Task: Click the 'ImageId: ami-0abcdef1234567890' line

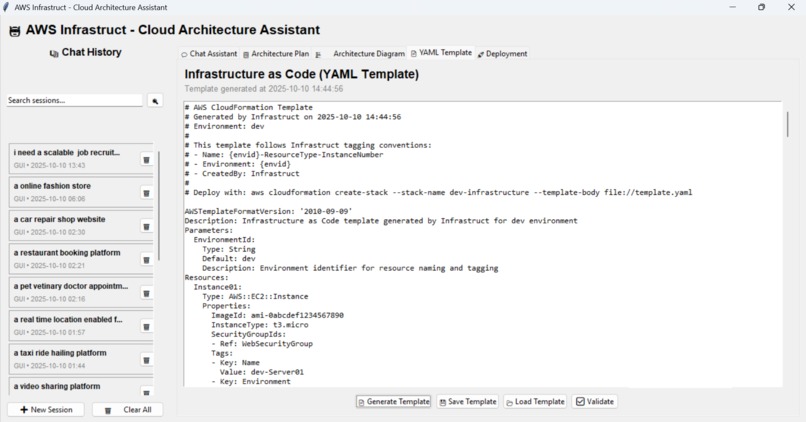Action: [277, 315]
